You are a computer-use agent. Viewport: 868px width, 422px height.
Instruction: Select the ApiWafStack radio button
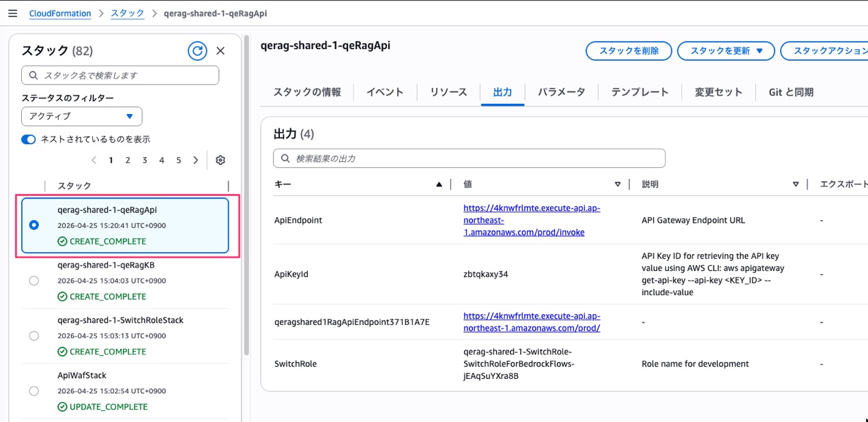pyautogui.click(x=34, y=391)
